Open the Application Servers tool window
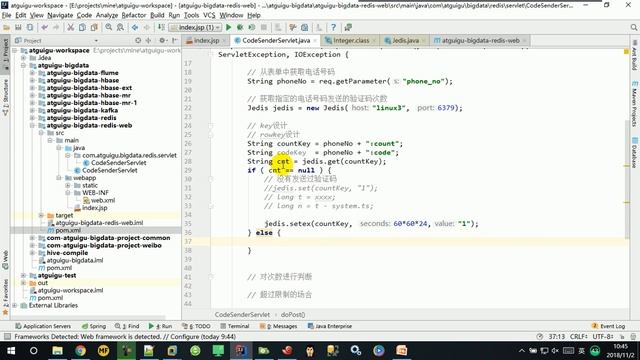 [x=43, y=326]
